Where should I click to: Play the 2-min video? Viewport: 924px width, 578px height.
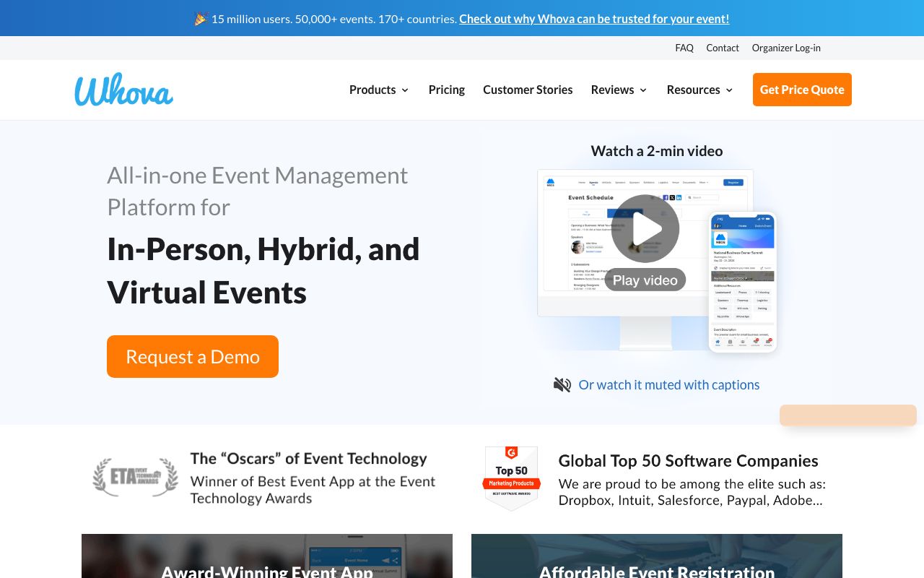[x=645, y=228]
